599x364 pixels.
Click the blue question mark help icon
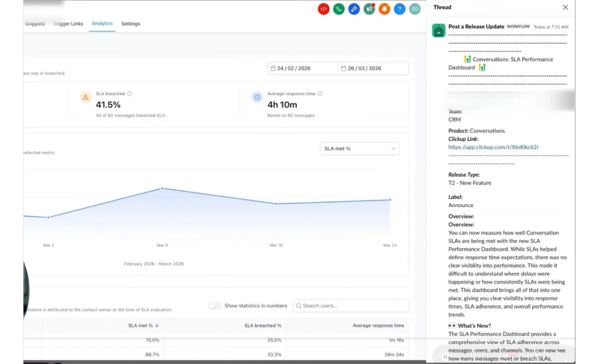[x=399, y=9]
